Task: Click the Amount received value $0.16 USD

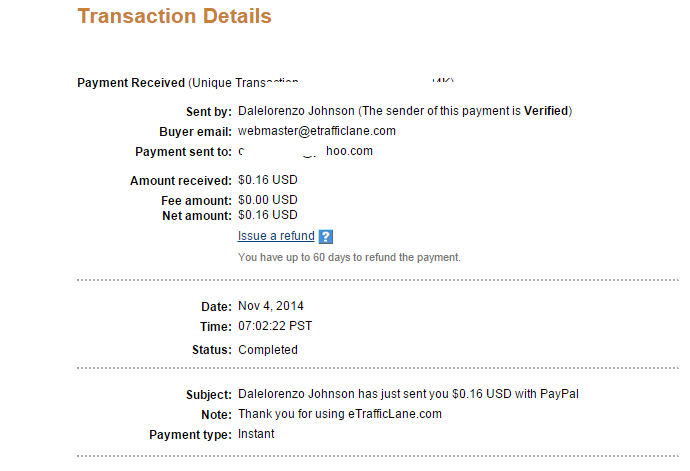Action: tap(268, 180)
